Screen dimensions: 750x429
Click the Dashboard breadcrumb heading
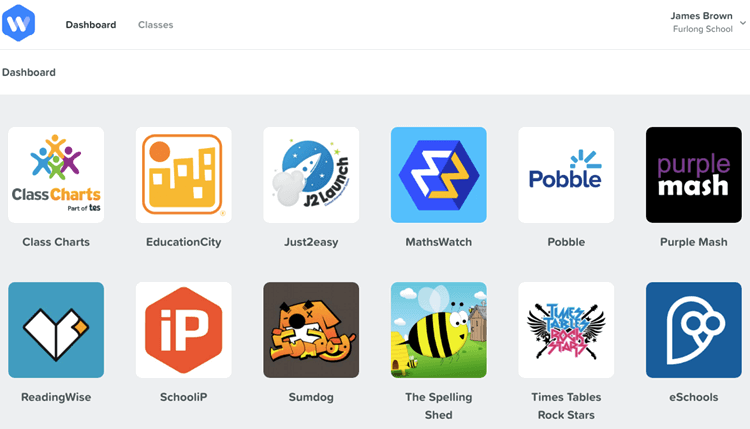pos(29,72)
